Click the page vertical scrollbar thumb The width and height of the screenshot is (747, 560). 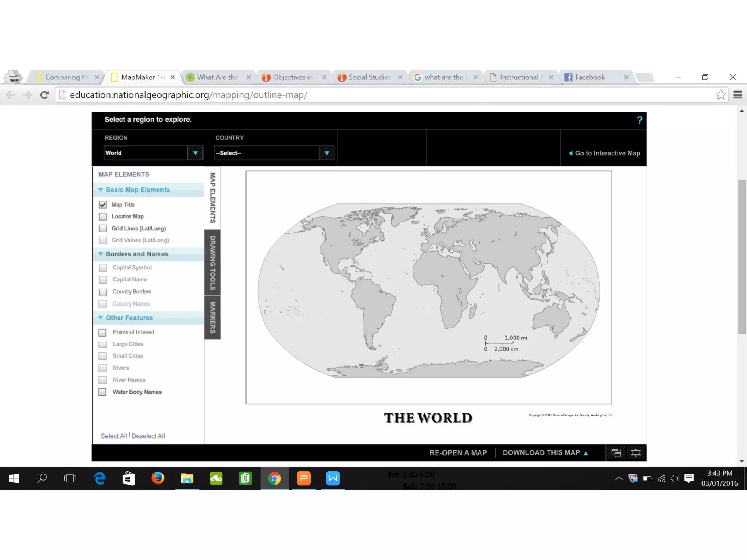click(x=742, y=257)
